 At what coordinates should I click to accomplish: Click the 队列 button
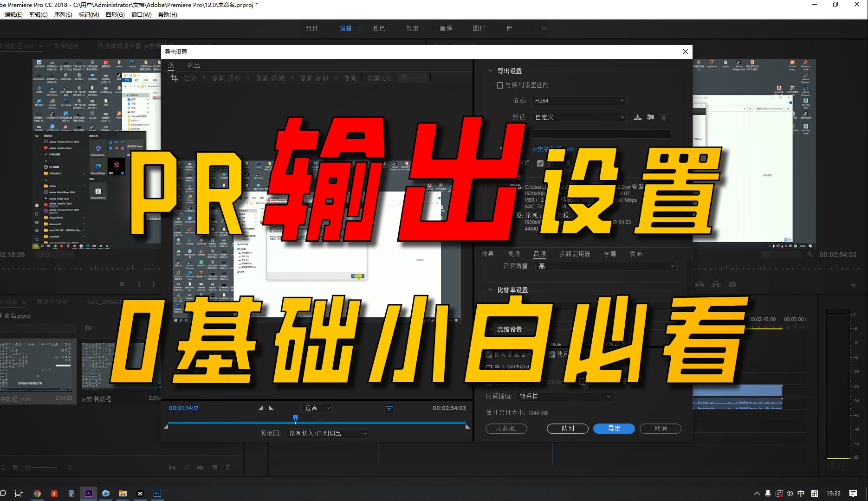point(568,429)
